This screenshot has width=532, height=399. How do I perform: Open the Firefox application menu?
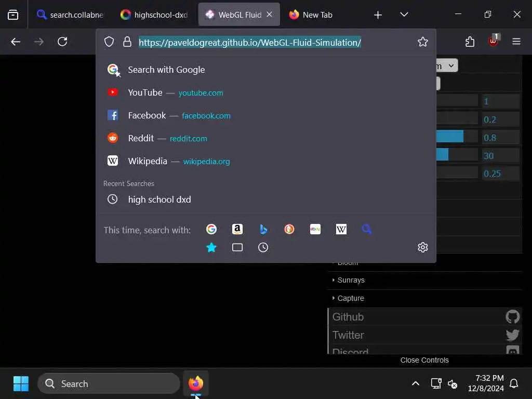point(516,42)
